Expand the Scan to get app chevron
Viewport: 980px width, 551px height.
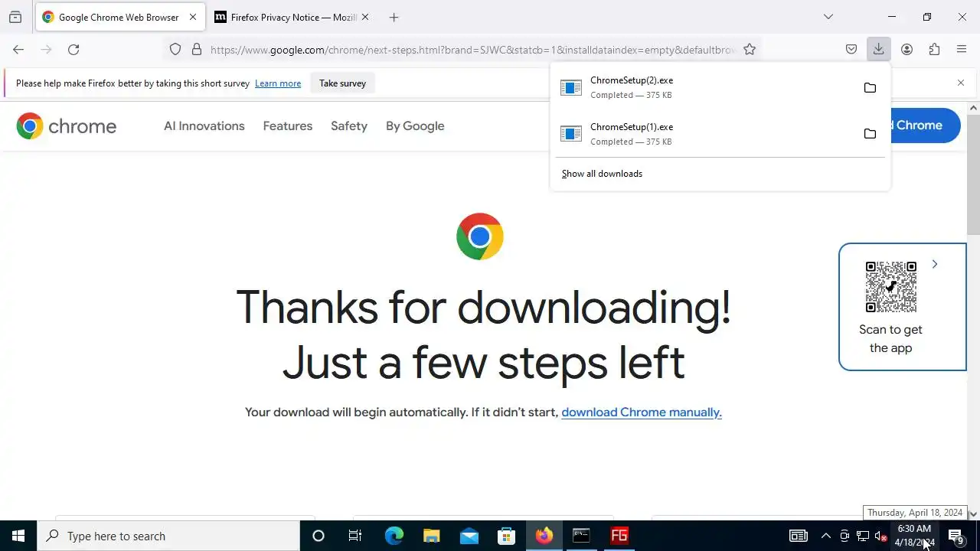pyautogui.click(x=934, y=264)
